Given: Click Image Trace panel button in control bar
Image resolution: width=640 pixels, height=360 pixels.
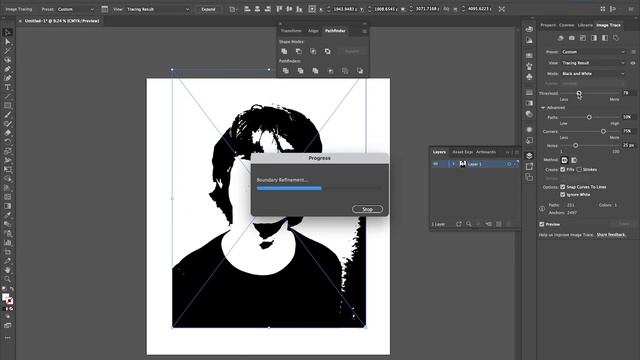Looking at the screenshot, I should click(x=104, y=9).
